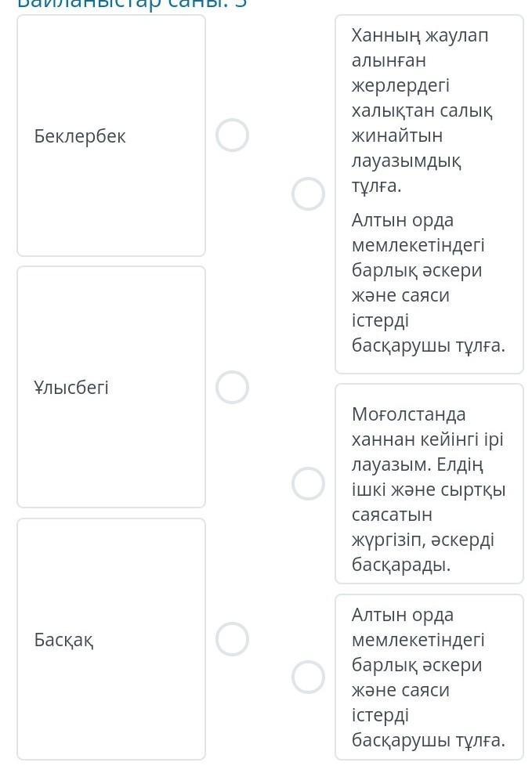The image size is (532, 766).
Task: Click the Беклербек term label
Action: point(80,136)
